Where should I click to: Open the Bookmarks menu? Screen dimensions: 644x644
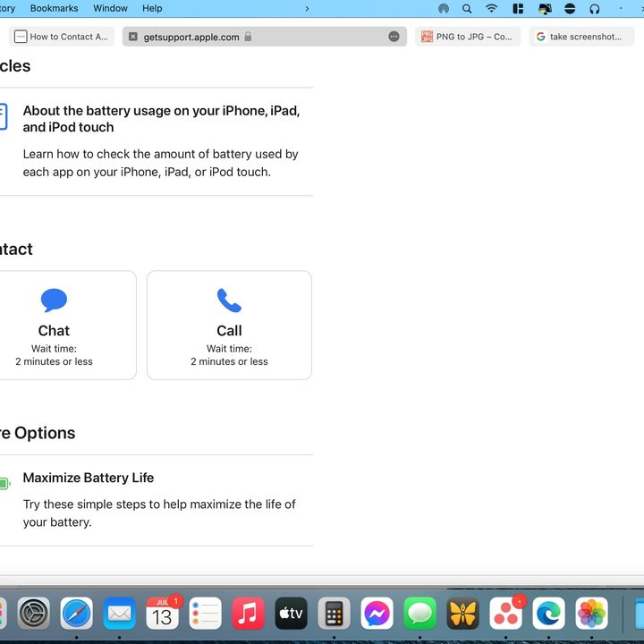(x=54, y=8)
